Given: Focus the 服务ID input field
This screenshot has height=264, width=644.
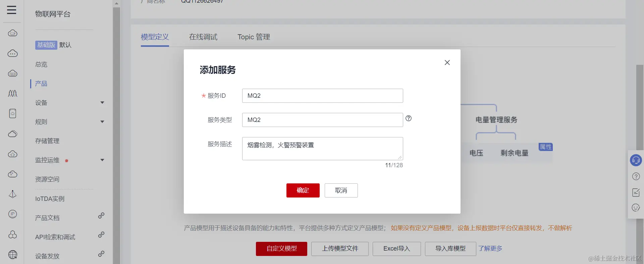Looking at the screenshot, I should pos(323,96).
